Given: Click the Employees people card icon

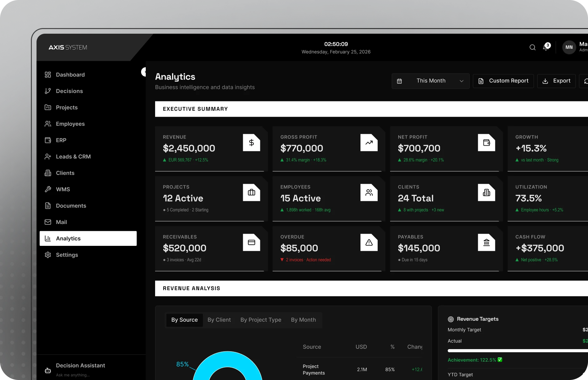Looking at the screenshot, I should tap(369, 192).
